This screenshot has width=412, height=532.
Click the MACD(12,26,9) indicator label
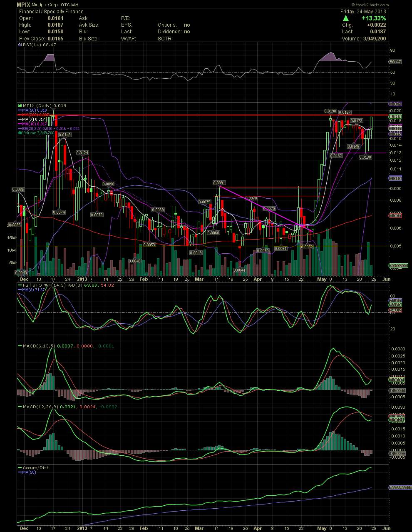click(40, 407)
